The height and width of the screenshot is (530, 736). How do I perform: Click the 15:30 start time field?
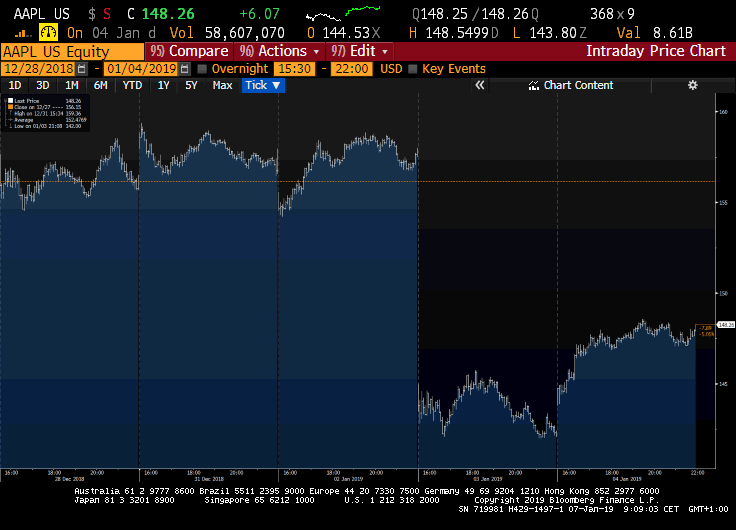point(295,69)
